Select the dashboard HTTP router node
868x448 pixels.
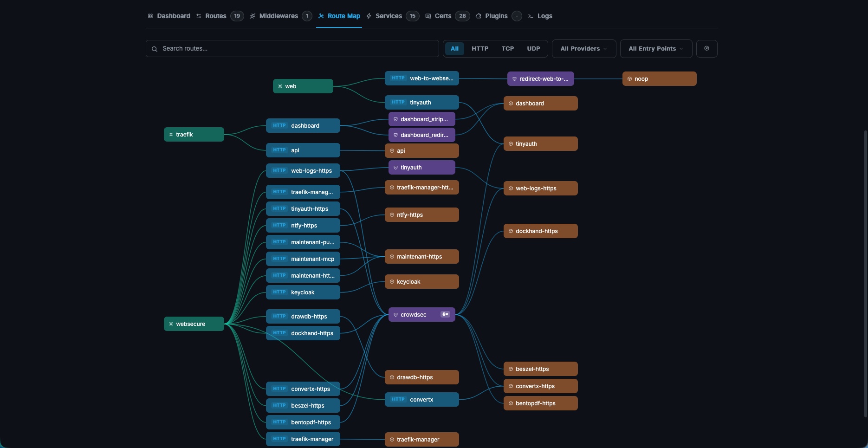click(x=303, y=125)
